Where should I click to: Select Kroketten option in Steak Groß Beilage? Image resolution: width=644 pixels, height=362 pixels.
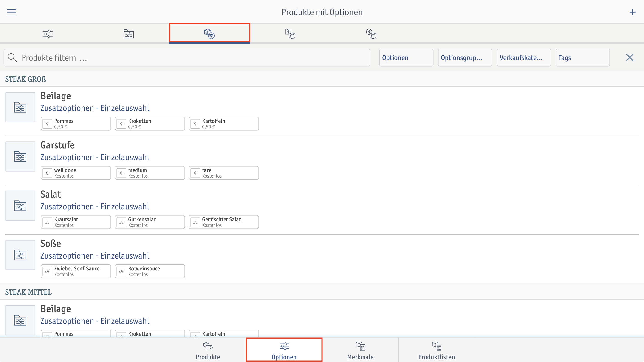coord(150,124)
